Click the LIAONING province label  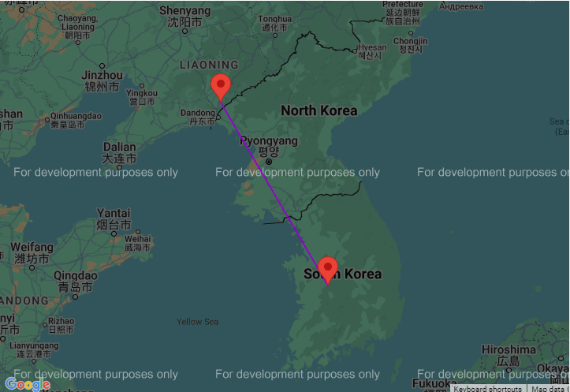tap(210, 65)
